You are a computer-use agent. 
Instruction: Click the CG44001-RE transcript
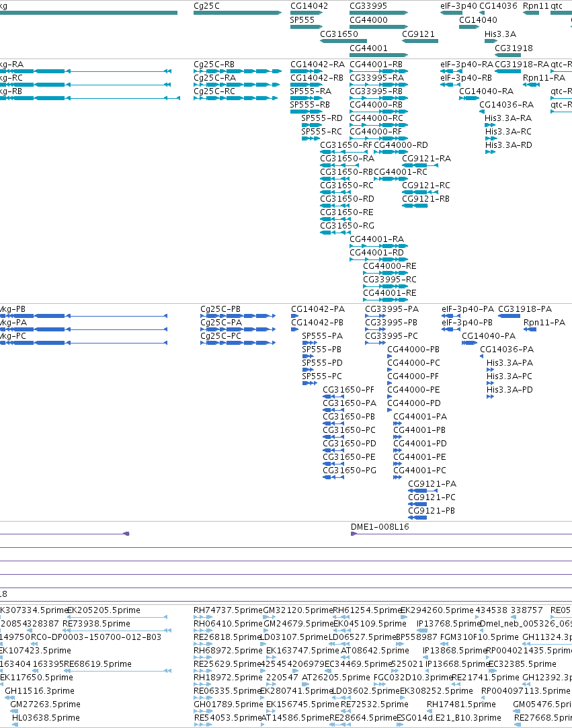(385, 300)
